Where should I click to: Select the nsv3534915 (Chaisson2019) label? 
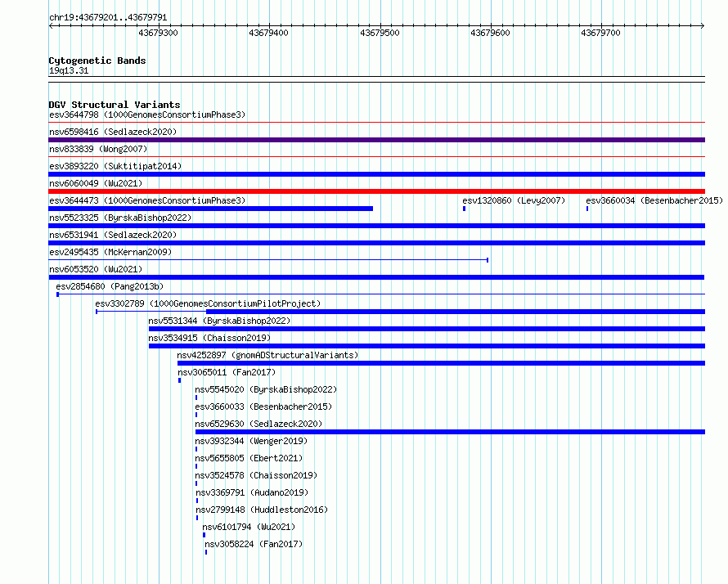[x=209, y=338]
